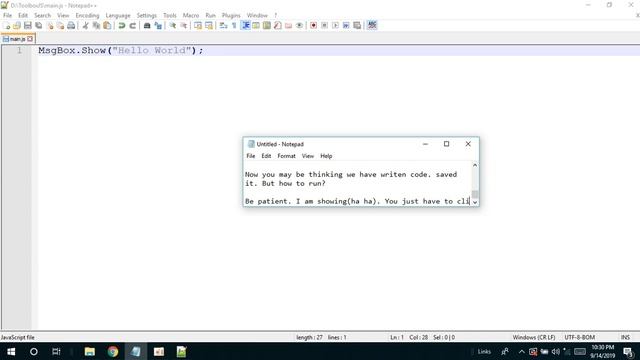Zoom out with the toolbar magnifier icon
Screen dimensions: 640x360
pyautogui.click(x=183, y=26)
